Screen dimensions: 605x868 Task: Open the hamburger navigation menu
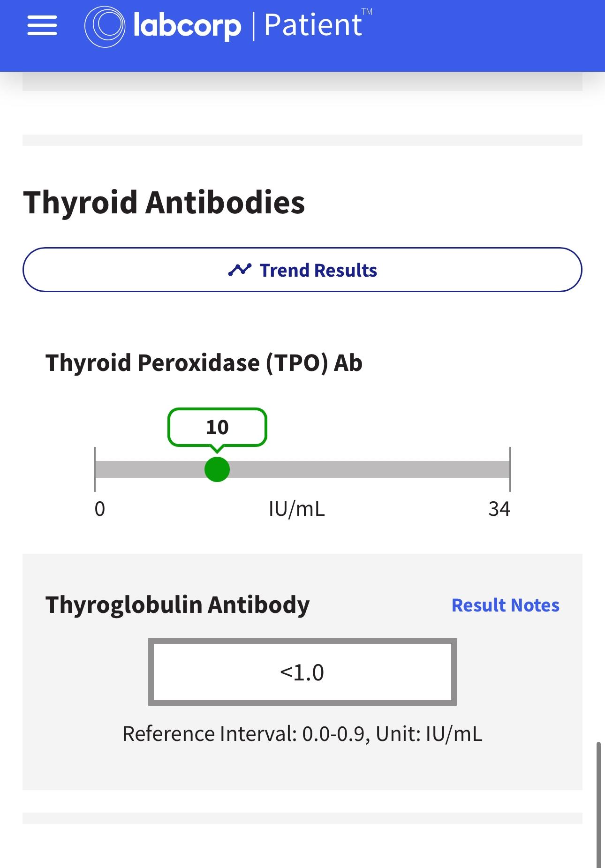[42, 25]
